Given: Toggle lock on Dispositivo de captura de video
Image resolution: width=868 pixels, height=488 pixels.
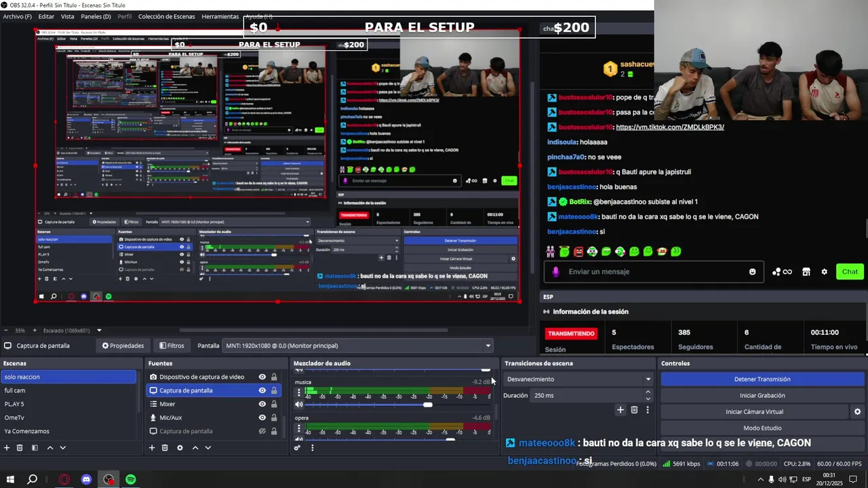Looking at the screenshot, I should [274, 377].
